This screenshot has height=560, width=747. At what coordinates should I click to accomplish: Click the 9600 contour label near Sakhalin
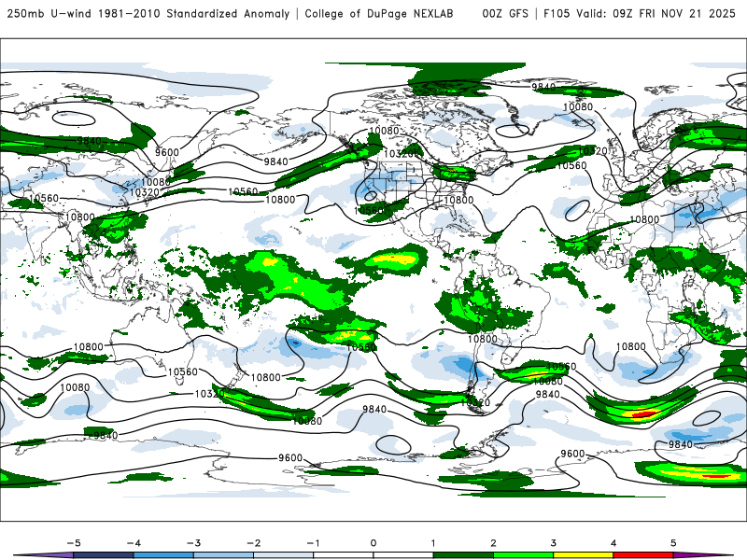[x=167, y=152]
